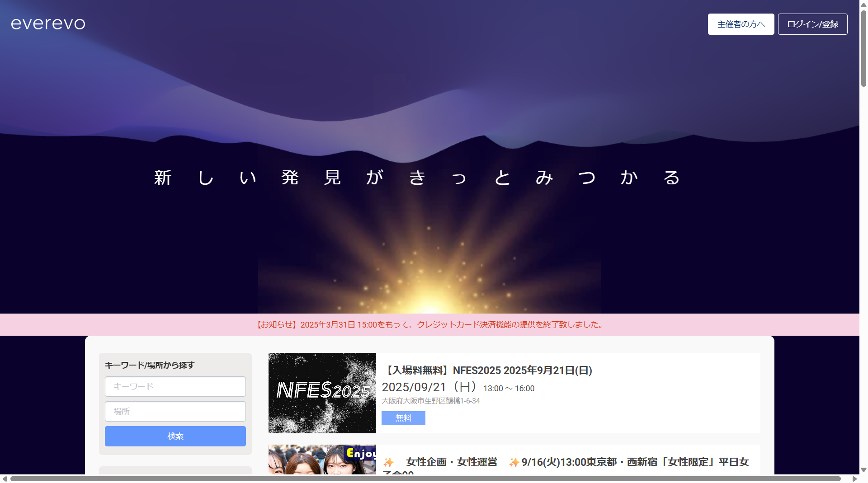The image size is (868, 483).
Task: Click the scroll-up arrow on the right scrollbar
Action: point(863,5)
